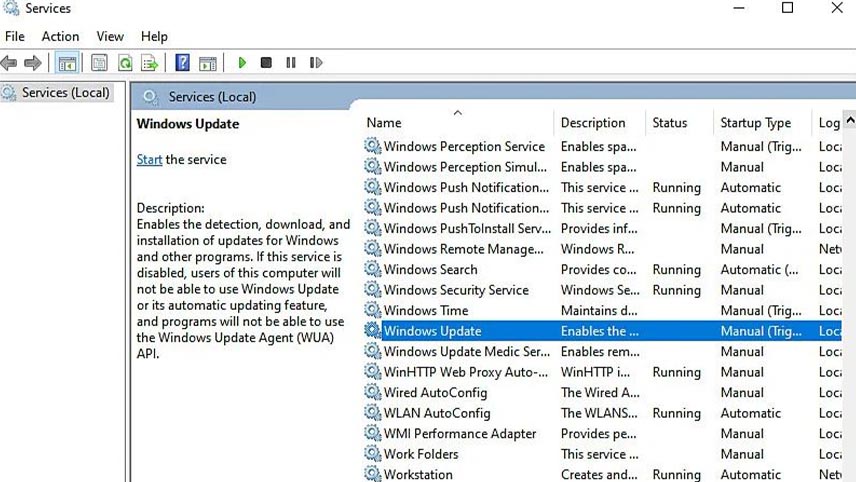Viewport: 856px width, 482px height.
Task: Select WinHTTP Web Proxy Auto-... row
Action: click(x=602, y=372)
